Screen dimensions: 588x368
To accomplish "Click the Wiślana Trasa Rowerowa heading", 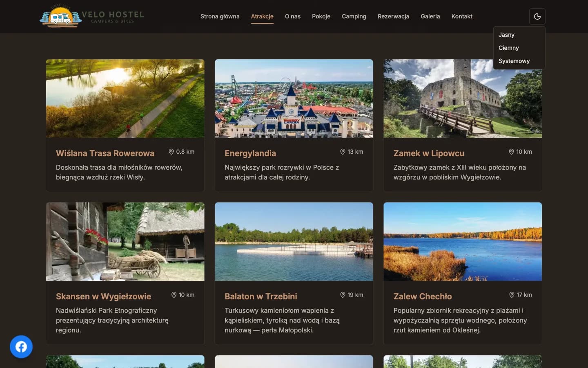I will click(x=105, y=153).
